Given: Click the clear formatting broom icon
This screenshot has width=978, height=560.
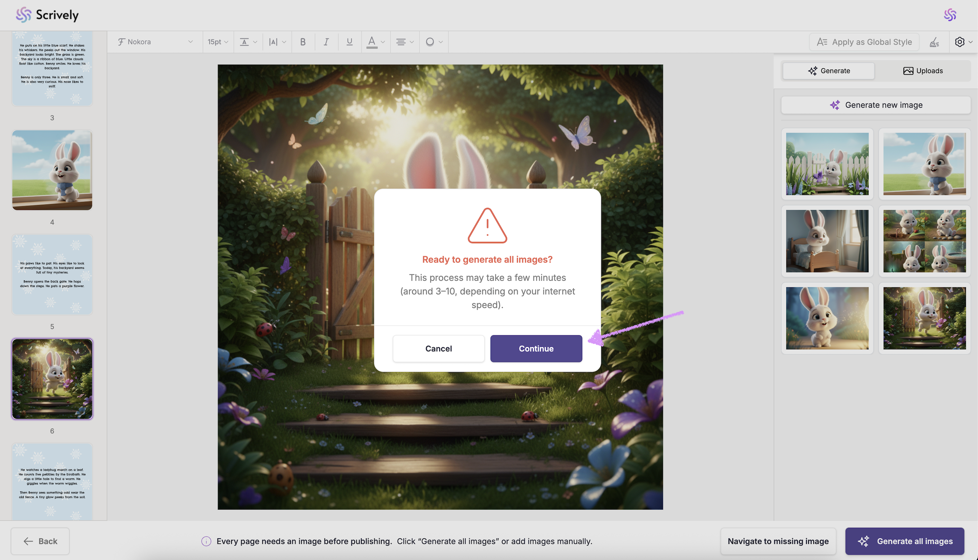Looking at the screenshot, I should [934, 42].
